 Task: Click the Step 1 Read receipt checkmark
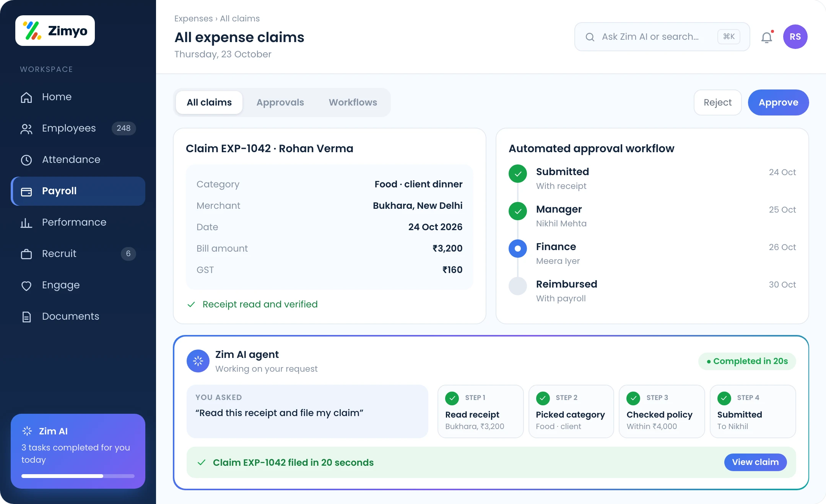452,398
